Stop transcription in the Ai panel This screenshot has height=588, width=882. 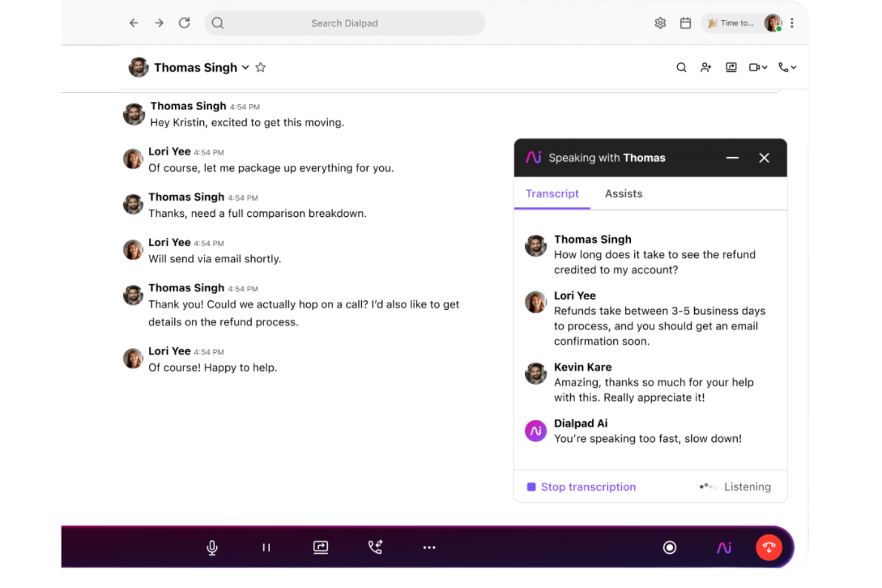(581, 487)
